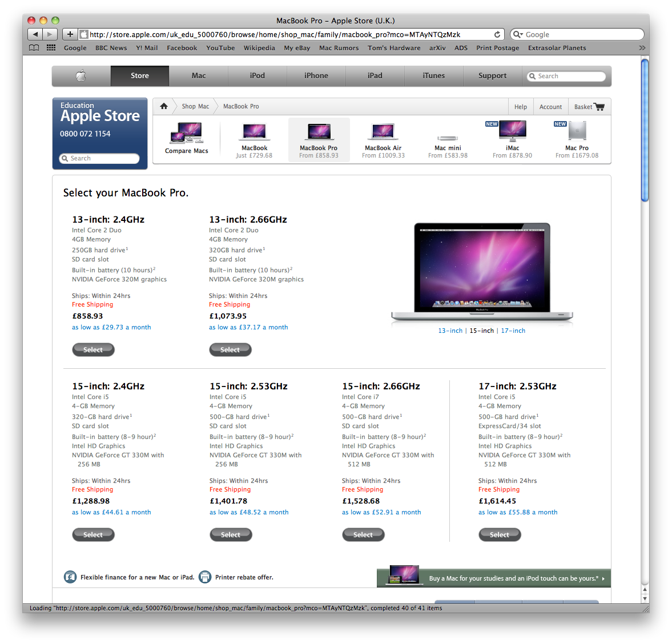Click the Shop Mac breadcrumb
Viewport: 672px width, 644px height.
195,106
